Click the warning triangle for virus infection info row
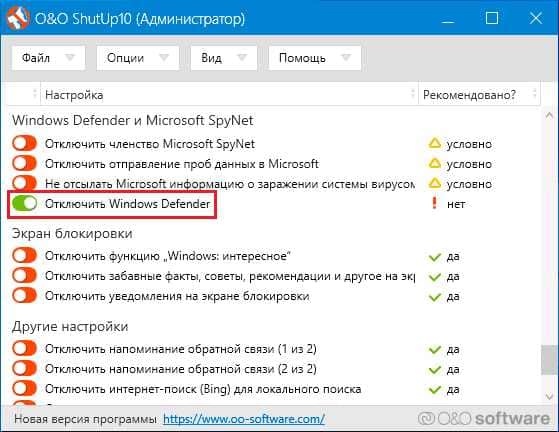Screen dimensions: 559x432 point(435,183)
